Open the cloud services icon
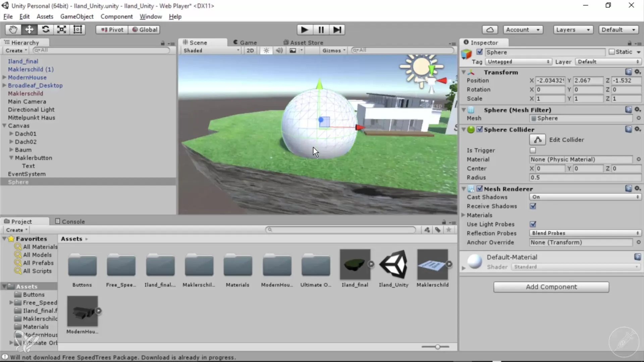Viewport: 644px width, 362px height. coord(490,30)
